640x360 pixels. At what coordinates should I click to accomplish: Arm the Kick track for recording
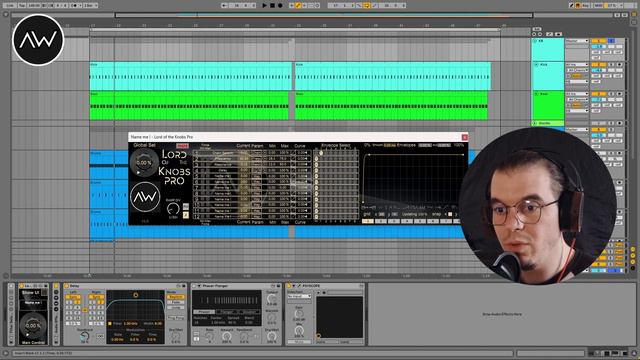coord(619,64)
